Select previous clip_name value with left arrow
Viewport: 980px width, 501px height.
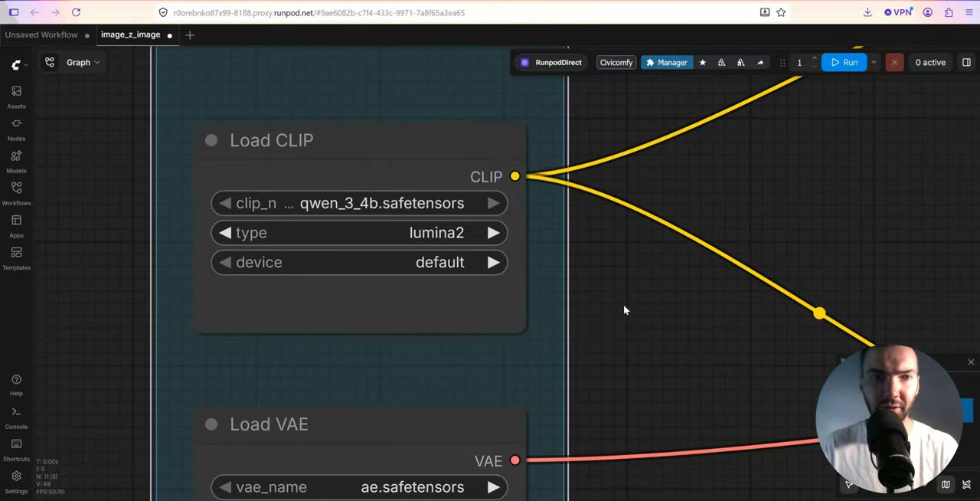point(224,203)
